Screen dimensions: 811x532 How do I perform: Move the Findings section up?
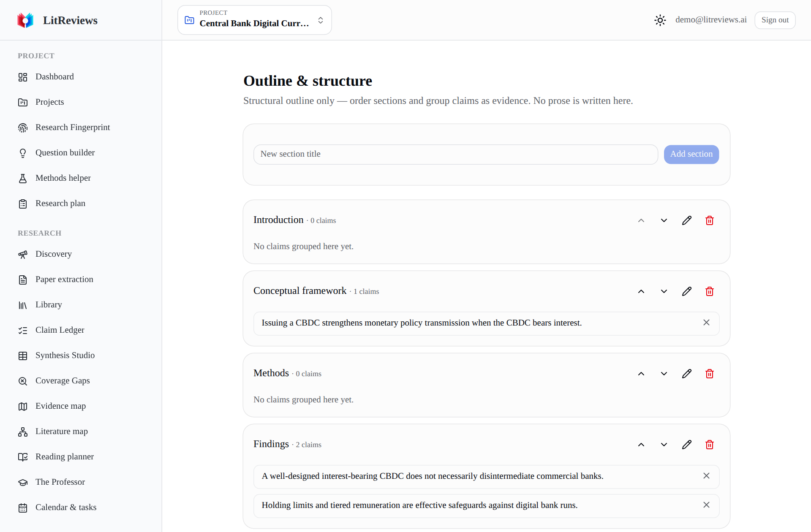641,445
